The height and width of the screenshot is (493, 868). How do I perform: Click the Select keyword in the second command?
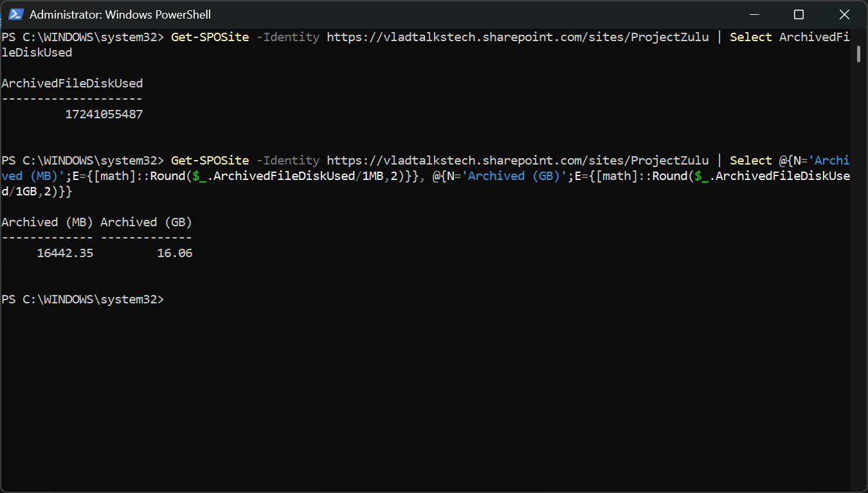(751, 161)
